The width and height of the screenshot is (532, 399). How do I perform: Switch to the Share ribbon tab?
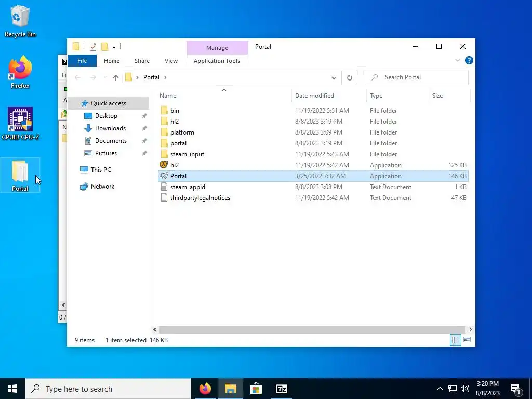142,61
